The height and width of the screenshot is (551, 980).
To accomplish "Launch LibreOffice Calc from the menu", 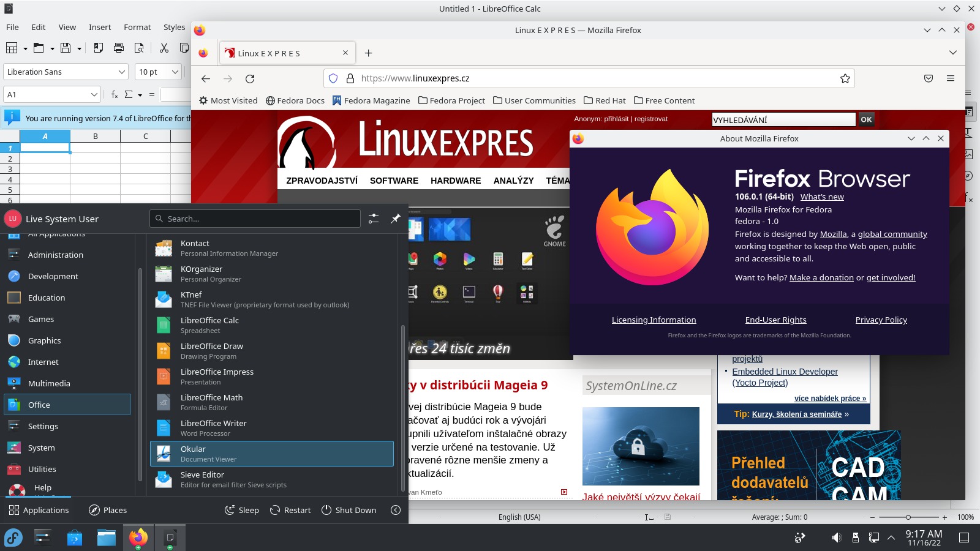I will [x=272, y=325].
